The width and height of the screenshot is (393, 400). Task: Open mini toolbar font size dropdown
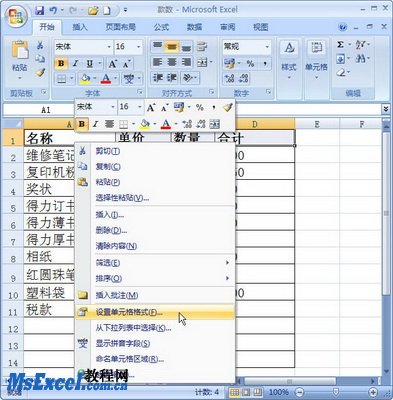[x=140, y=107]
